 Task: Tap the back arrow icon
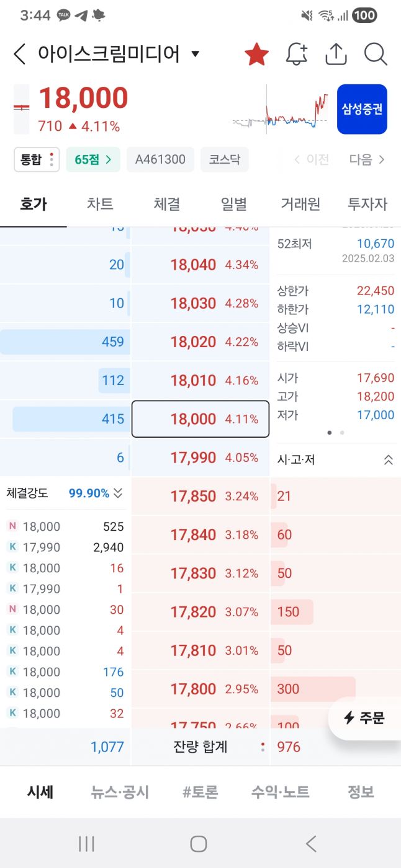20,55
